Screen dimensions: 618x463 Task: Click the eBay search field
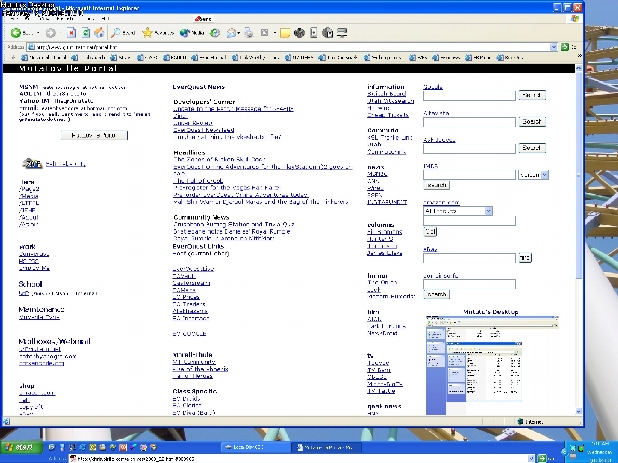click(x=470, y=257)
